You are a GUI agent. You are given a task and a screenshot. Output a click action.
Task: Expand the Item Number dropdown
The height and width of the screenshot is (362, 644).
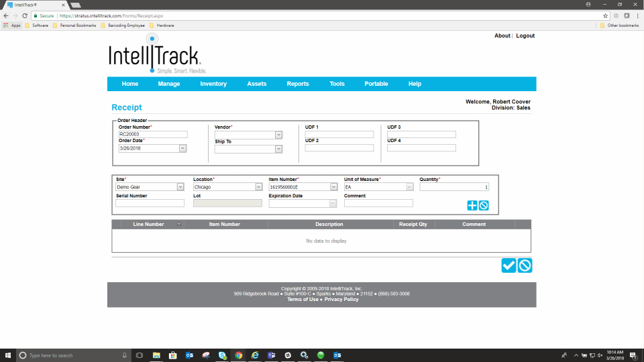point(333,187)
